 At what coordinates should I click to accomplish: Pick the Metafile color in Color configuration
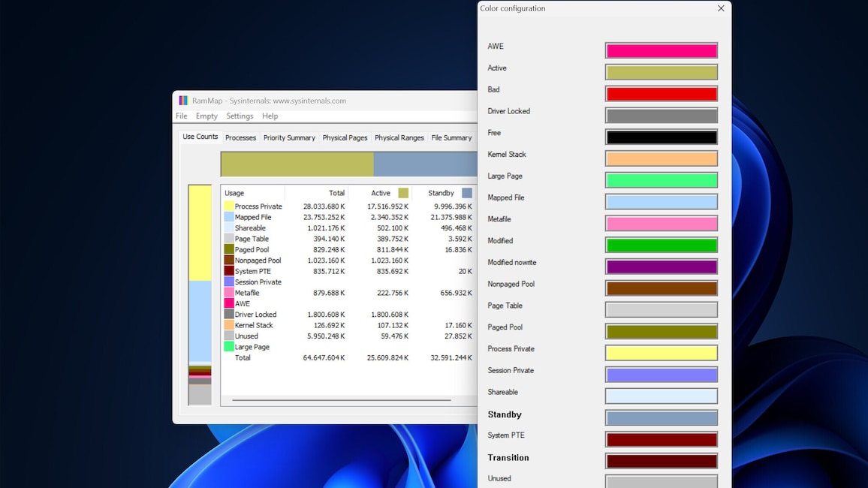pos(662,224)
